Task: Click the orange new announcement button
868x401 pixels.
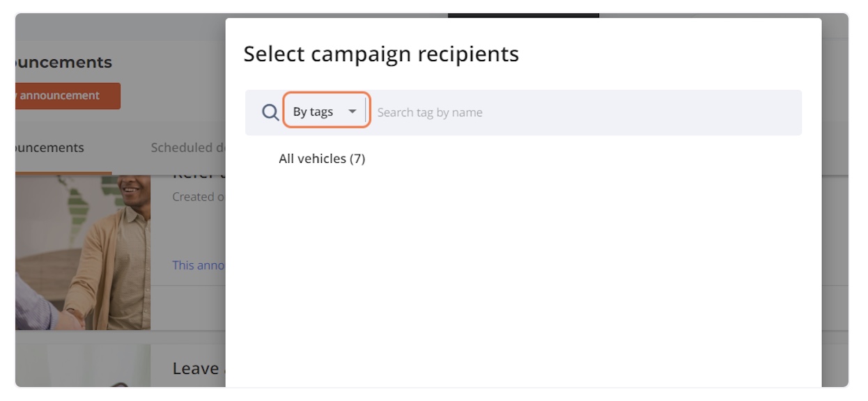Action: pyautogui.click(x=68, y=96)
